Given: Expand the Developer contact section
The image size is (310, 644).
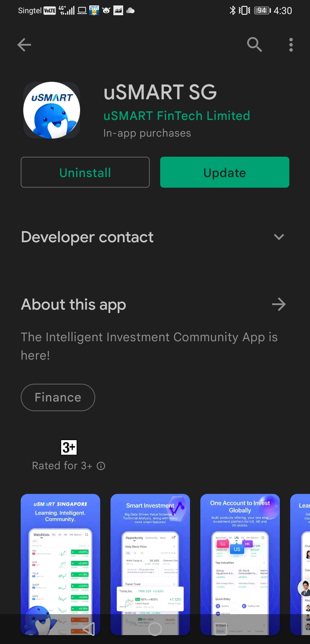Looking at the screenshot, I should click(155, 237).
